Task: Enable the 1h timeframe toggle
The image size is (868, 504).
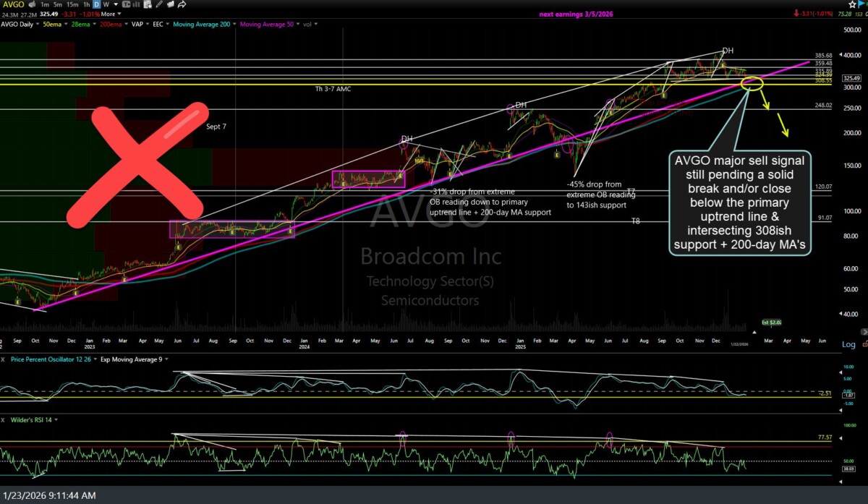Action: (x=87, y=4)
